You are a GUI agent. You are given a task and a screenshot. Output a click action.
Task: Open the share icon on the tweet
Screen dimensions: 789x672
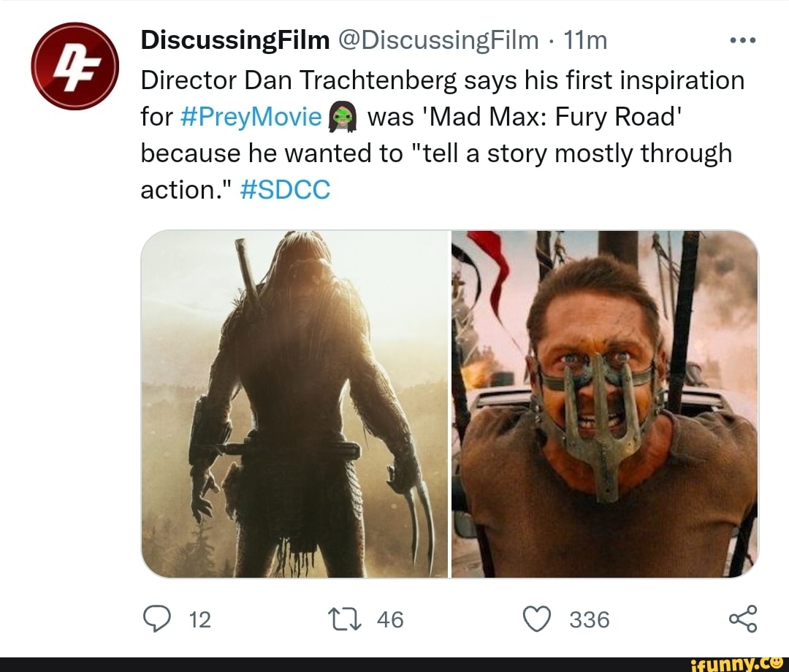click(743, 619)
